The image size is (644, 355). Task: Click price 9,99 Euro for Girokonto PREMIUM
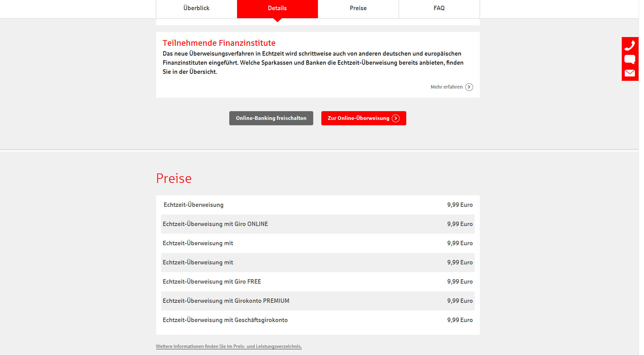[460, 301]
